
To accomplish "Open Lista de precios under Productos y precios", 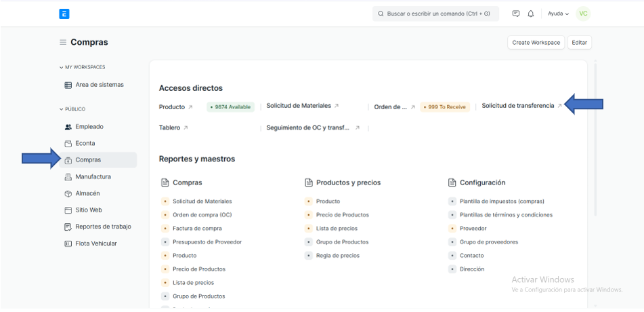I will tap(337, 229).
